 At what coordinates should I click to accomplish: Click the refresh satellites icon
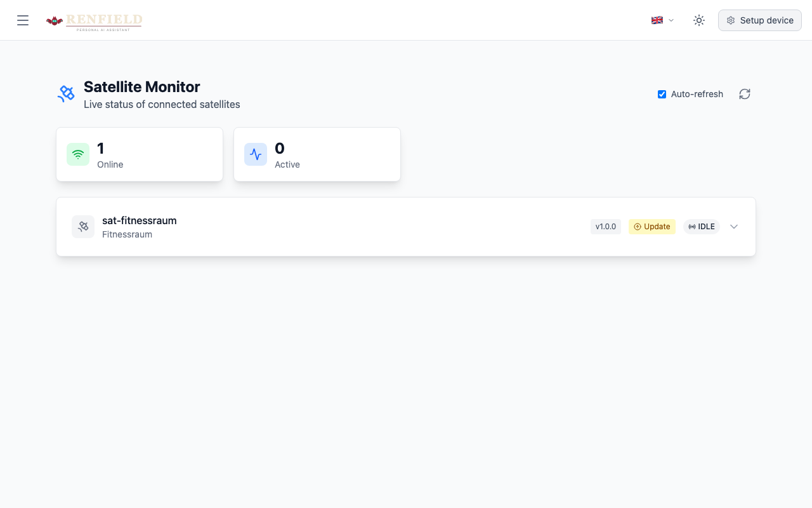[x=745, y=94]
